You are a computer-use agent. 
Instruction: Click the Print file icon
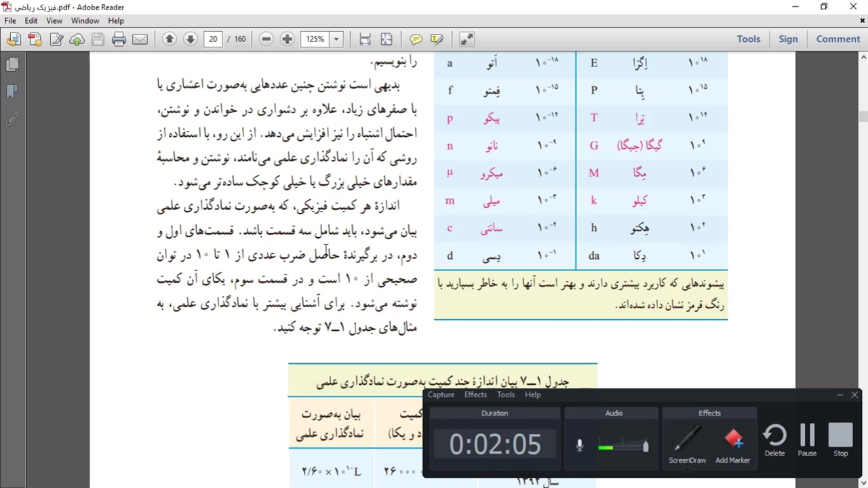click(119, 39)
